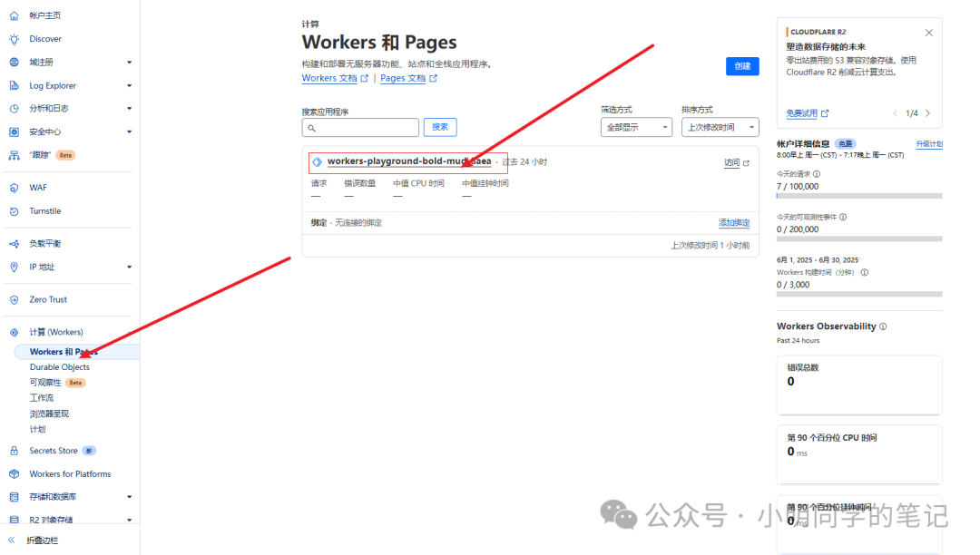The height and width of the screenshot is (555, 980).
Task: Click the "7 / 100,000" request count
Action: 798,186
